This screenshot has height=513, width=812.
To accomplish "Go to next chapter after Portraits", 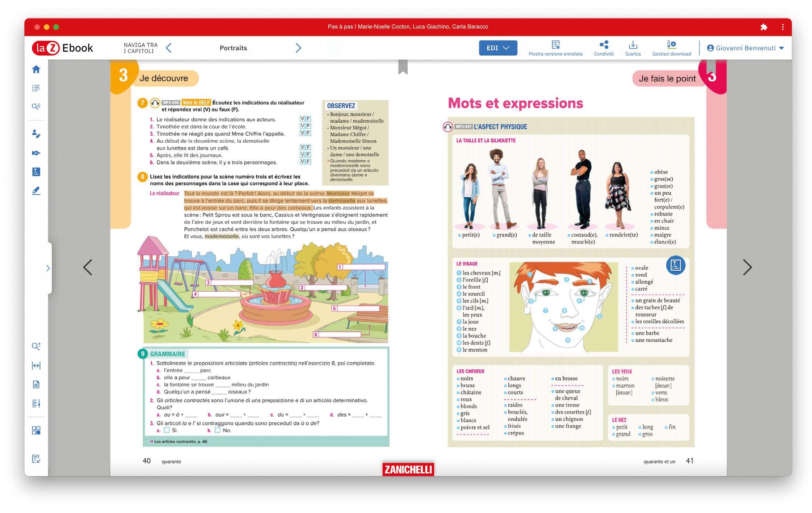I will 298,48.
